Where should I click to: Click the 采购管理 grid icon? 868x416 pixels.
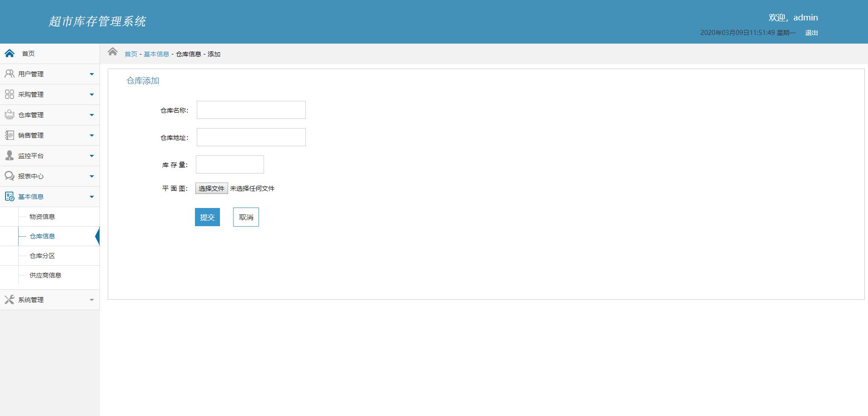10,94
